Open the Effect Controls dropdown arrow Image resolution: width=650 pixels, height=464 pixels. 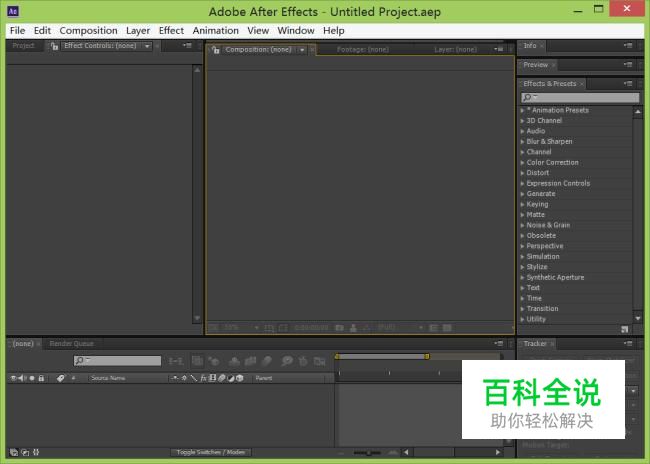(147, 46)
